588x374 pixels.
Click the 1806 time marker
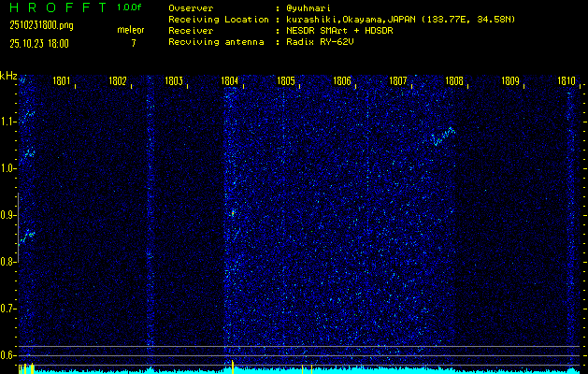coord(342,81)
